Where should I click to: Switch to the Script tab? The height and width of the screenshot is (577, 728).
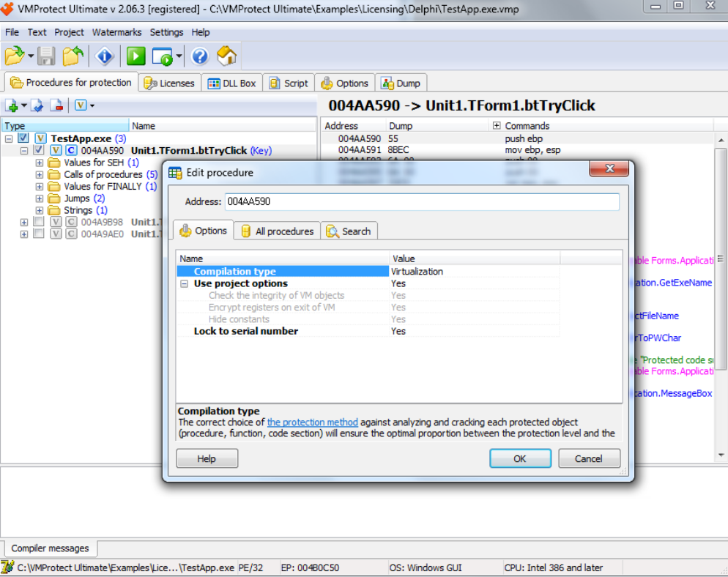coord(289,83)
